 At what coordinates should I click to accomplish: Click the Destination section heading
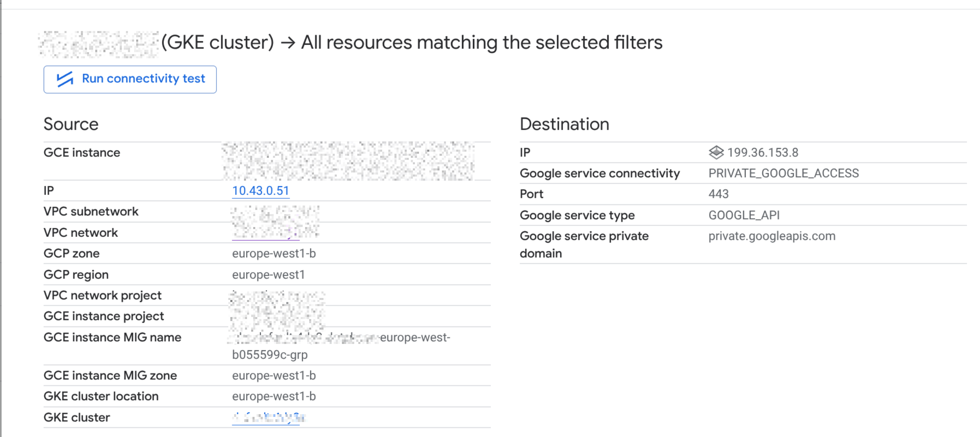pos(565,124)
